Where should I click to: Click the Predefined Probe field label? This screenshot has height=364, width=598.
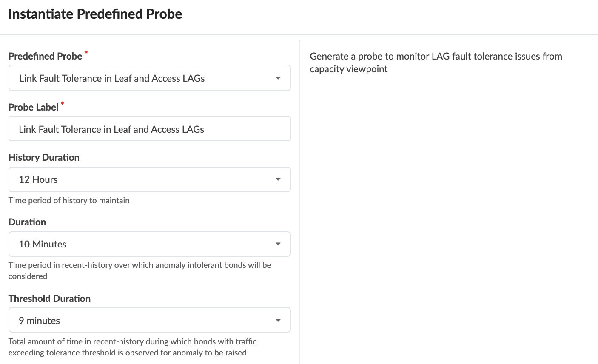click(x=45, y=56)
